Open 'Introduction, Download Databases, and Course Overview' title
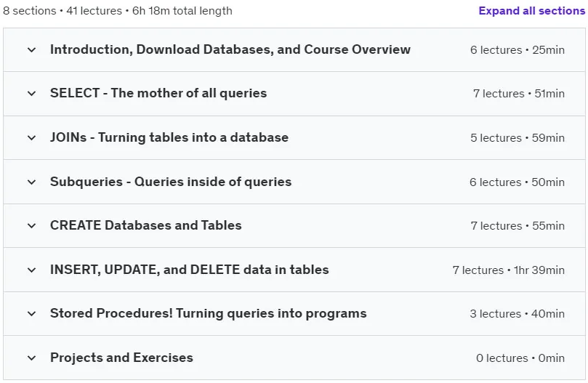 (x=230, y=49)
